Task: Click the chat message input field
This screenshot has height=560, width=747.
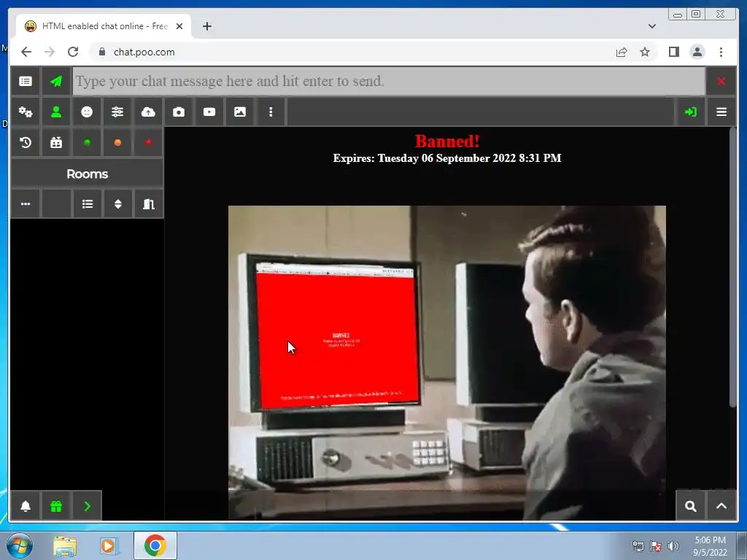Action: [x=389, y=82]
